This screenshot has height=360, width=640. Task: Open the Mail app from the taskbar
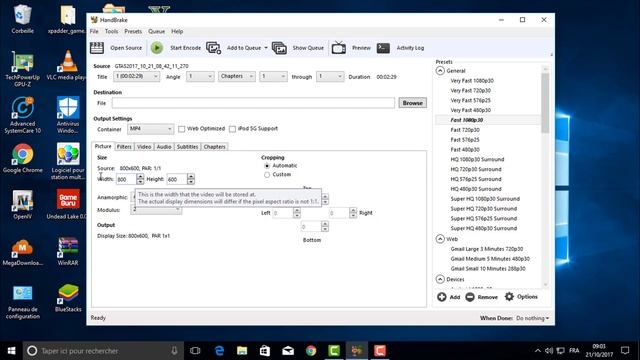coord(288,351)
